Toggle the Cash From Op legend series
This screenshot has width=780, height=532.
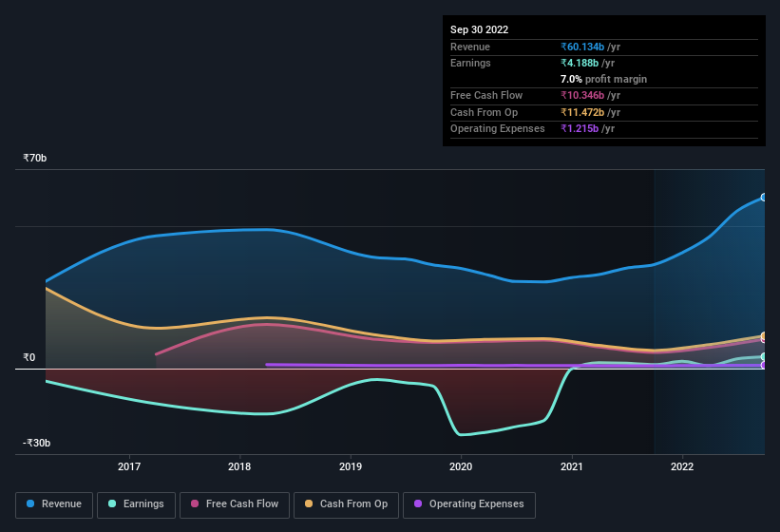point(346,504)
